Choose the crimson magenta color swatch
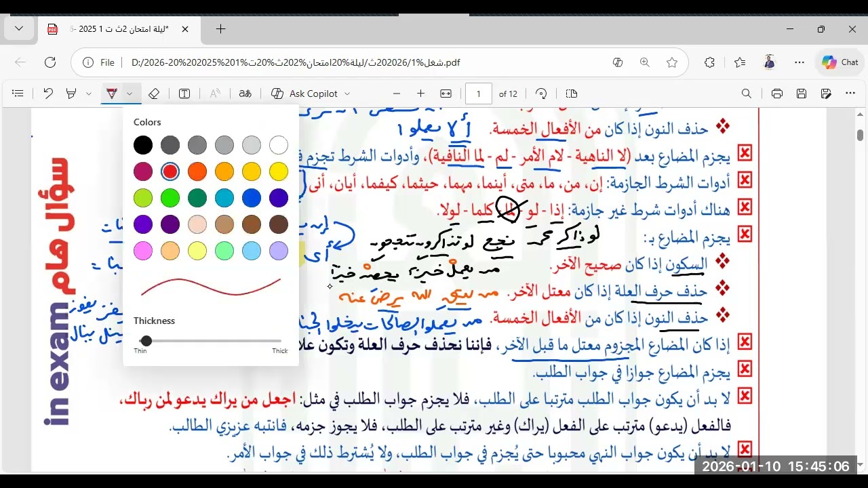Image resolution: width=868 pixels, height=488 pixels. point(143,171)
